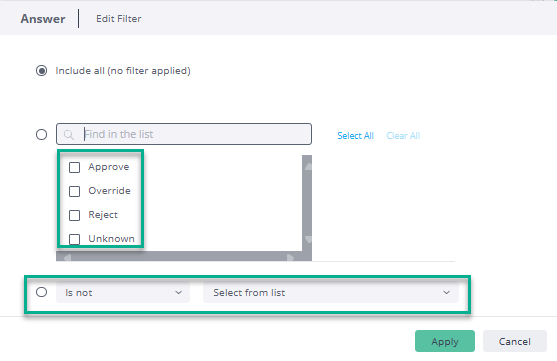Image resolution: width=557 pixels, height=361 pixels.
Task: Select Include all radio button
Action: 42,71
